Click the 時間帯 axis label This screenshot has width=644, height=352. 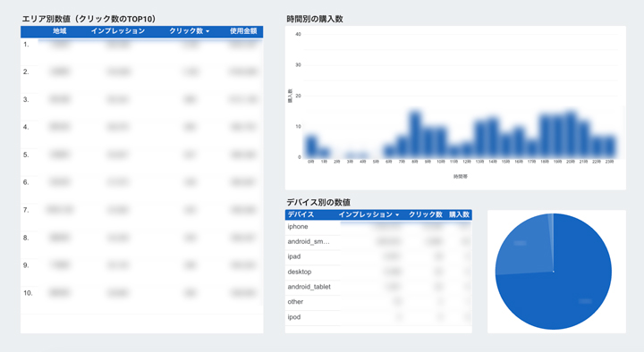pyautogui.click(x=461, y=177)
